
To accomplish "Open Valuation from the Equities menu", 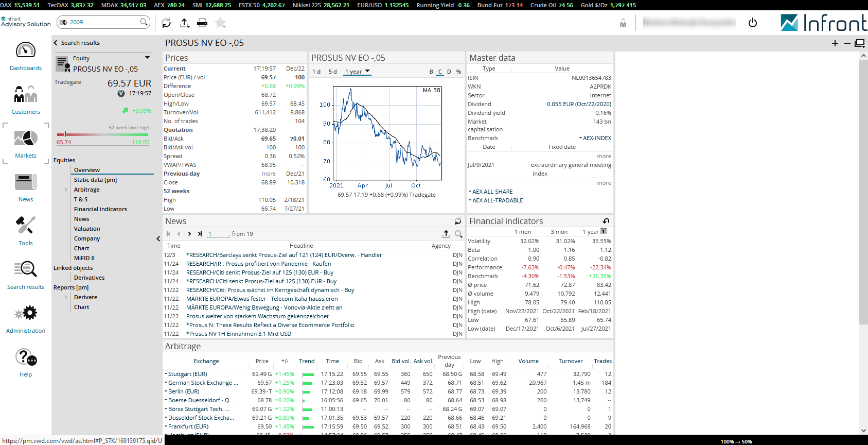I will click(x=87, y=229).
